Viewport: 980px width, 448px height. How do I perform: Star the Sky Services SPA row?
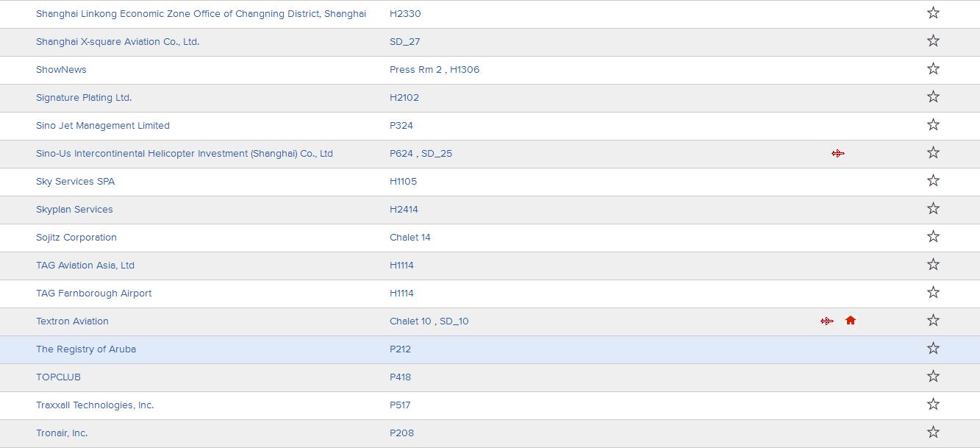pyautogui.click(x=933, y=180)
